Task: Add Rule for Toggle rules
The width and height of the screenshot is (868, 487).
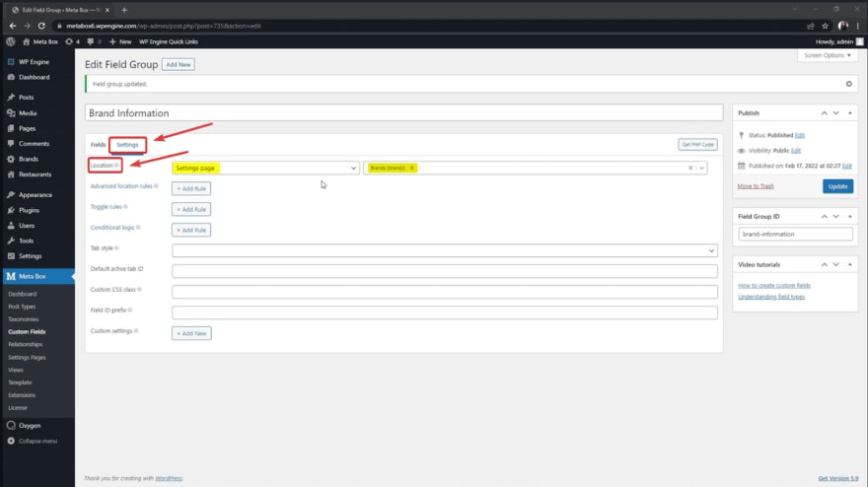Action: click(191, 209)
